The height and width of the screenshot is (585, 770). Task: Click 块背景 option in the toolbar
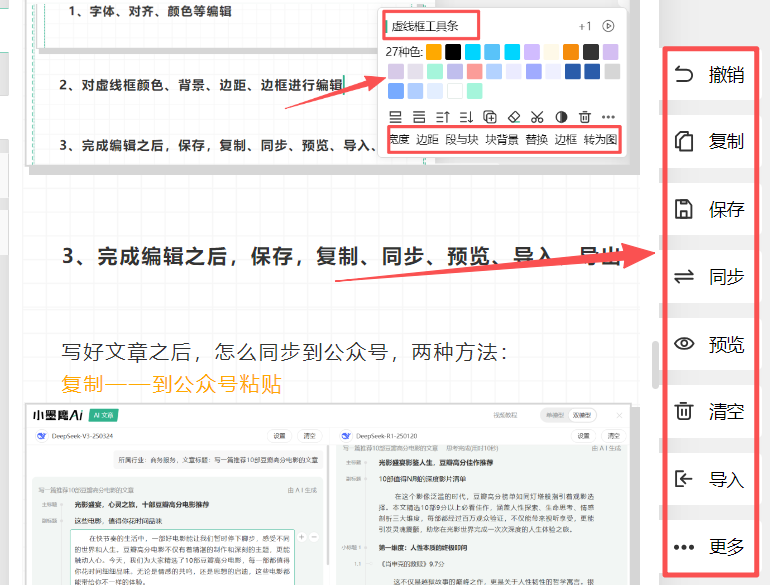coord(502,140)
